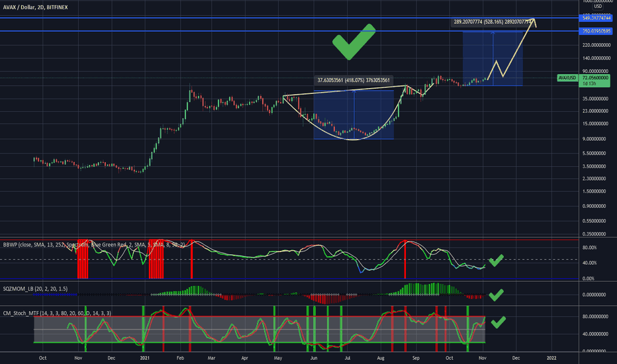Click the 0.00% value on BBWP axis

[589, 279]
